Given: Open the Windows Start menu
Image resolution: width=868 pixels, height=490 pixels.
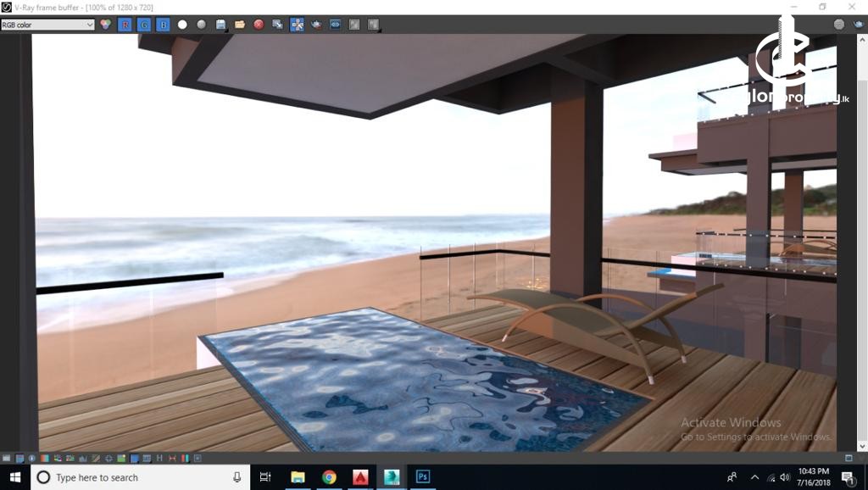Looking at the screenshot, I should [15, 477].
